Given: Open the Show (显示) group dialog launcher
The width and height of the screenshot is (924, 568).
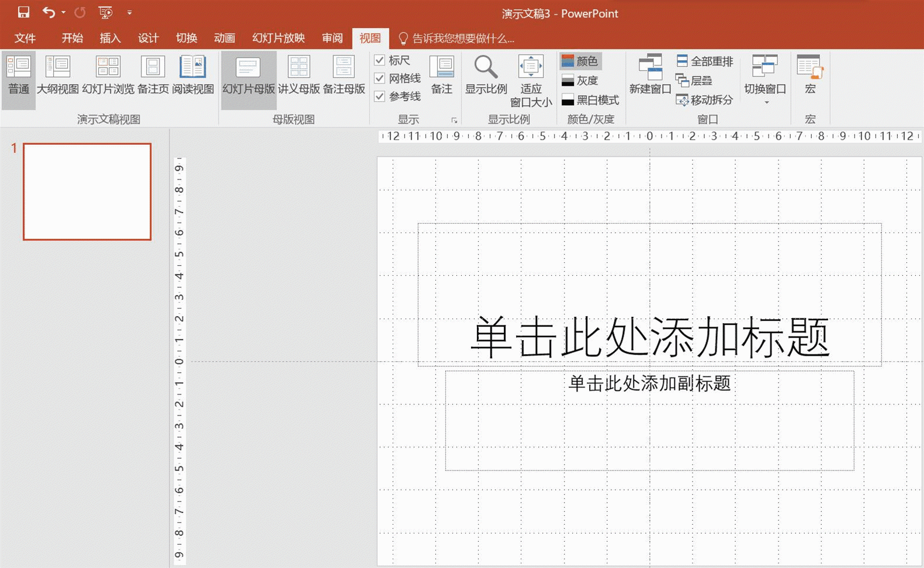Looking at the screenshot, I should click(x=454, y=120).
